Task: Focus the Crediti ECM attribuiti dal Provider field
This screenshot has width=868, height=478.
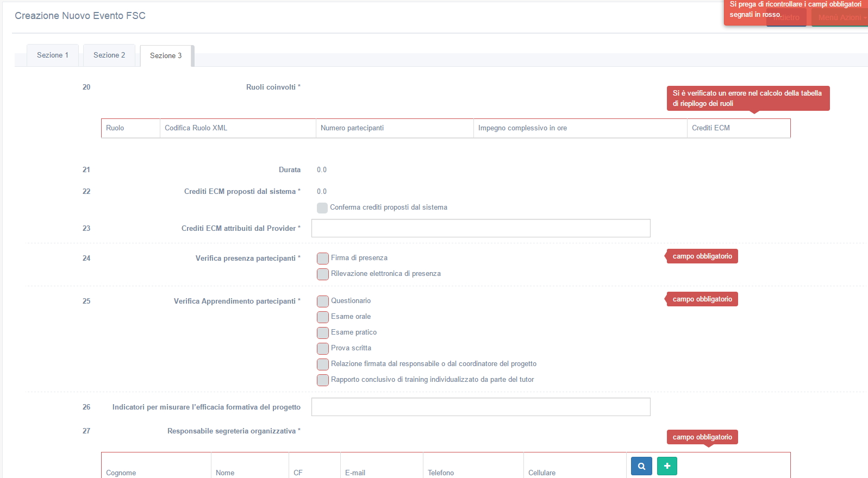Action: (x=480, y=228)
